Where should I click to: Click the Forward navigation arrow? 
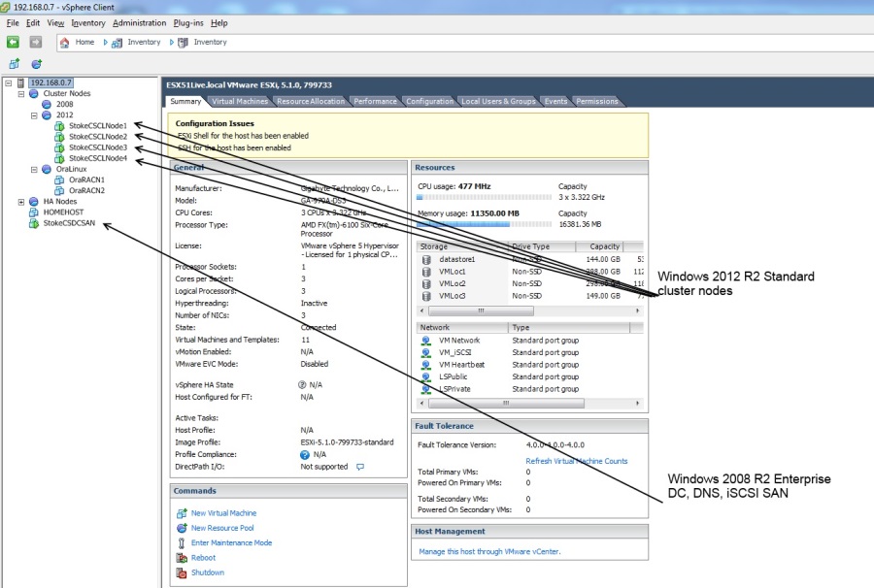pos(35,42)
